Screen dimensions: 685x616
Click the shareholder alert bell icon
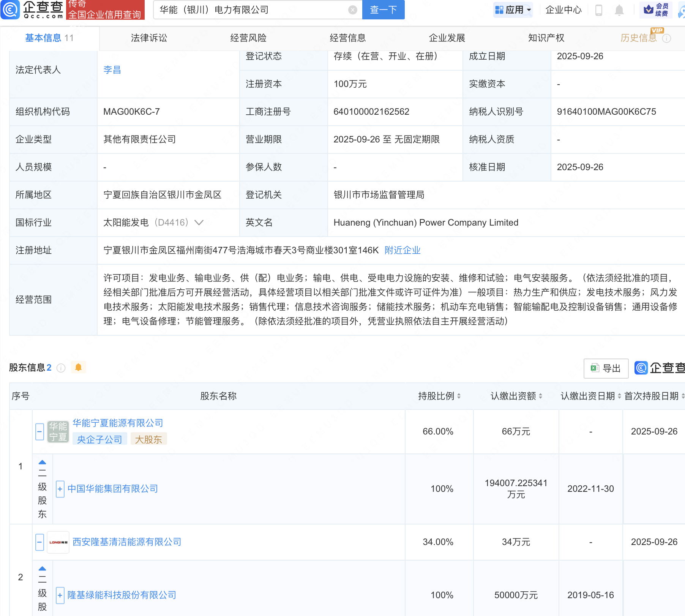tap(78, 367)
